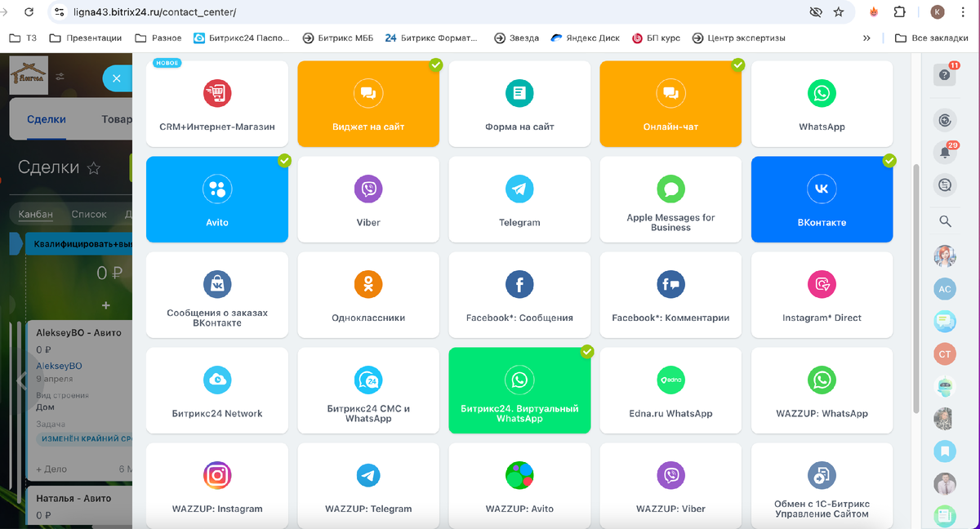
Task: Open the CRM+Интернет-Магазин channel tile
Action: click(x=217, y=104)
